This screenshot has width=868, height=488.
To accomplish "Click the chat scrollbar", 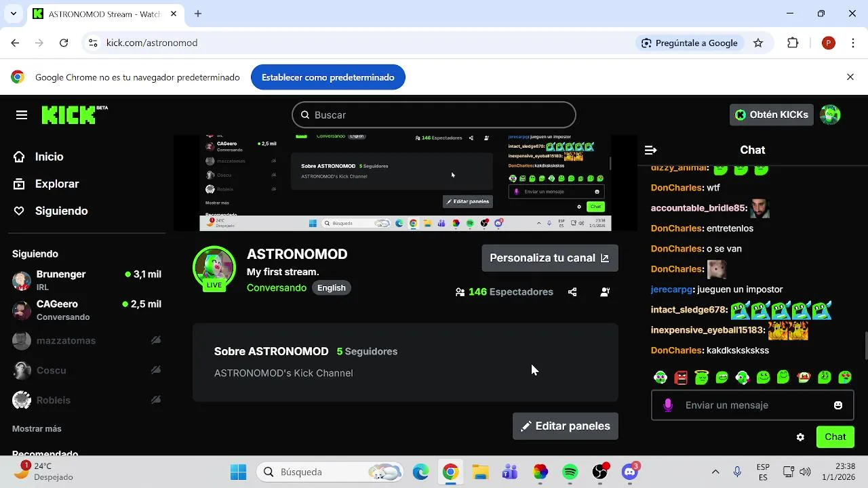I will tap(865, 346).
